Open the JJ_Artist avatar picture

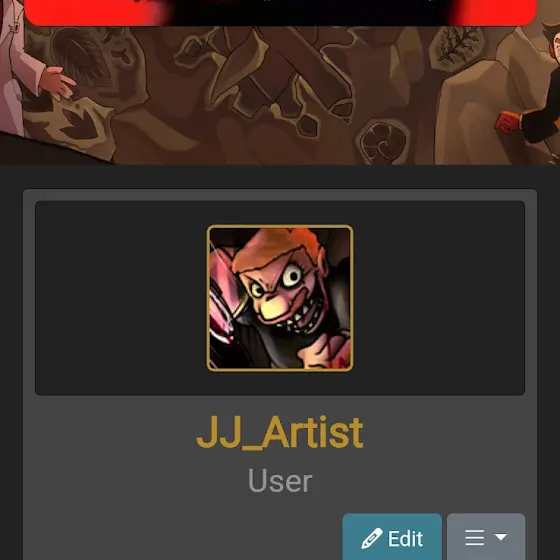280,298
